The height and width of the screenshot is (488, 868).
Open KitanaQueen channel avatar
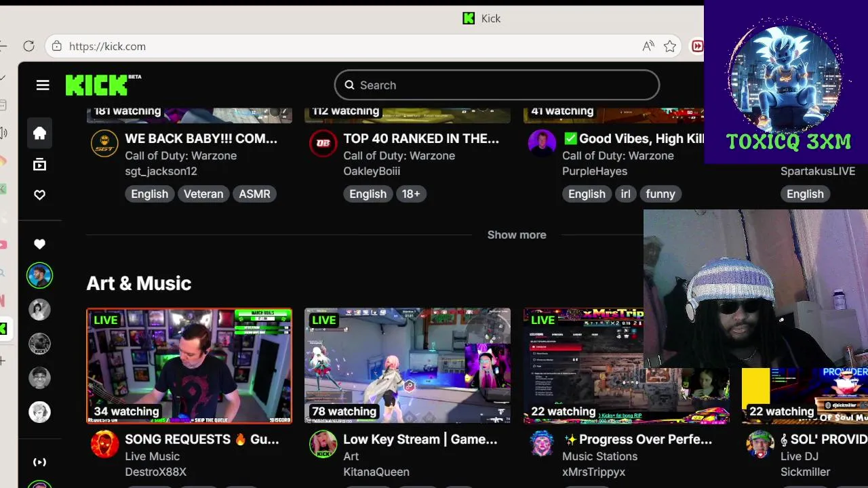pos(323,444)
